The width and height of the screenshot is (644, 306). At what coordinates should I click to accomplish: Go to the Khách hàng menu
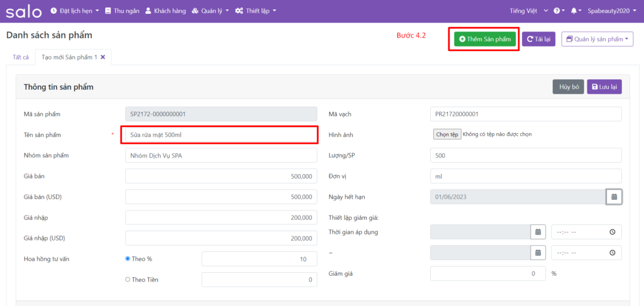166,11
